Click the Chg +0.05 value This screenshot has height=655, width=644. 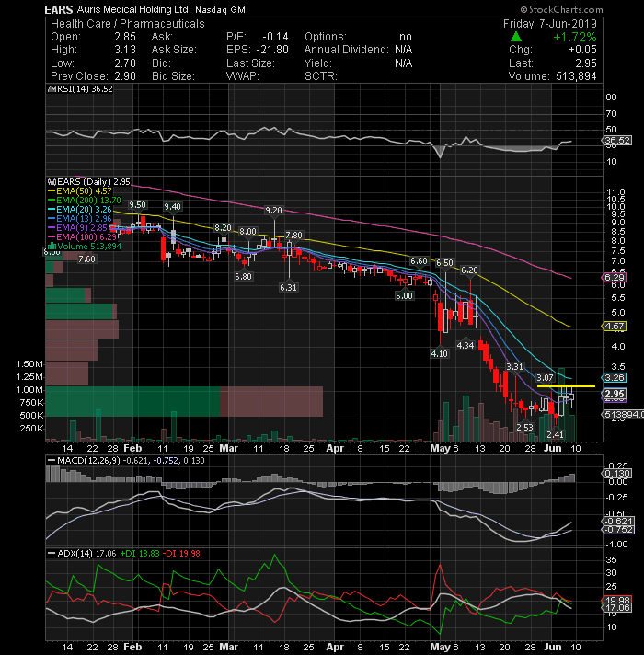(x=582, y=50)
